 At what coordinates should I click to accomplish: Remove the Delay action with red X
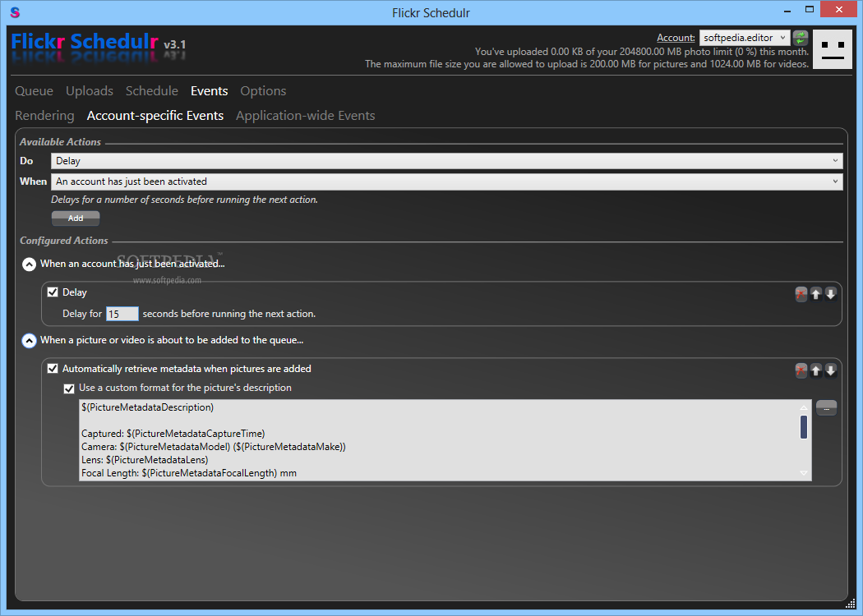pyautogui.click(x=801, y=294)
